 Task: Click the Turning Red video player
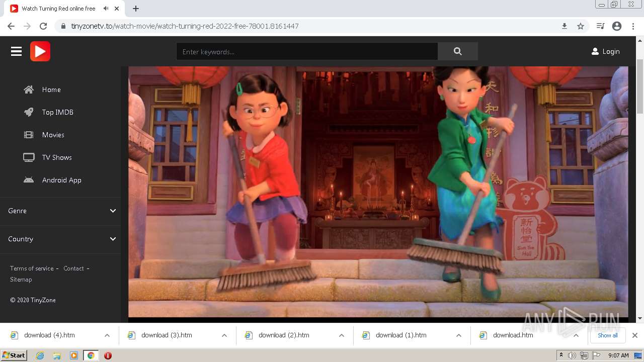click(x=378, y=192)
